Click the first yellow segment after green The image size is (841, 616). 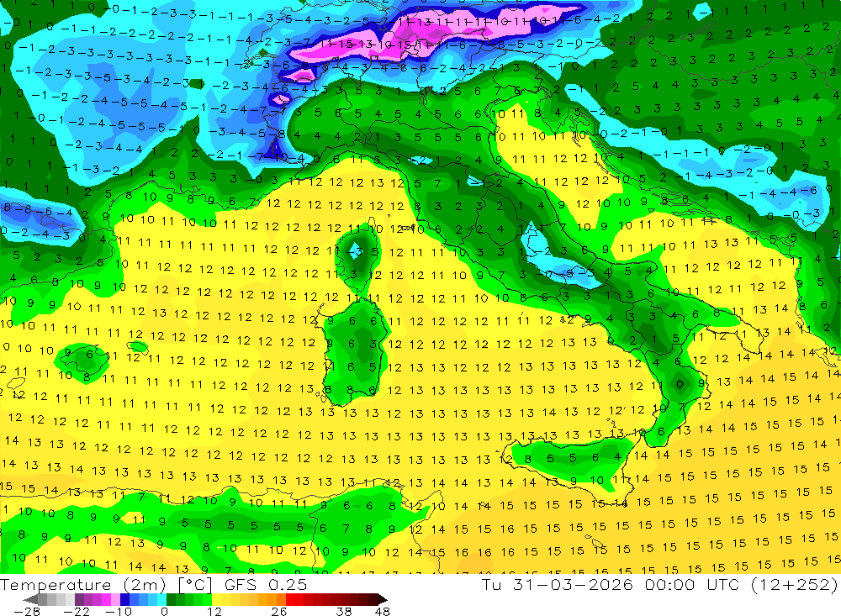point(217,599)
